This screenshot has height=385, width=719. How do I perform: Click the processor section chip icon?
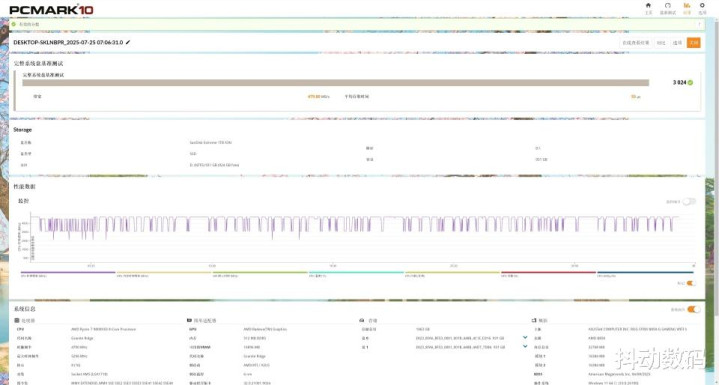tap(17, 320)
